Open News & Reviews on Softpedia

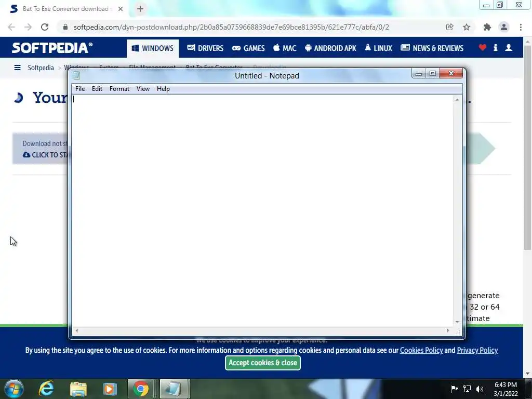click(x=432, y=48)
